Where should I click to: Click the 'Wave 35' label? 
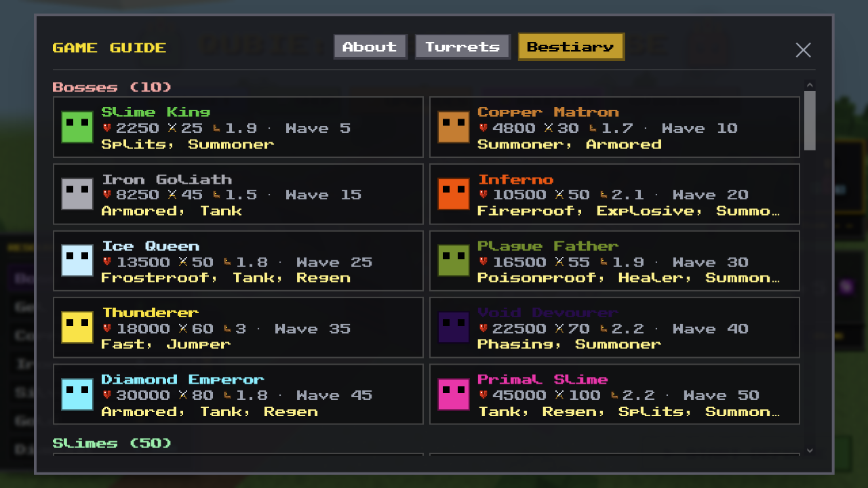[x=313, y=329]
